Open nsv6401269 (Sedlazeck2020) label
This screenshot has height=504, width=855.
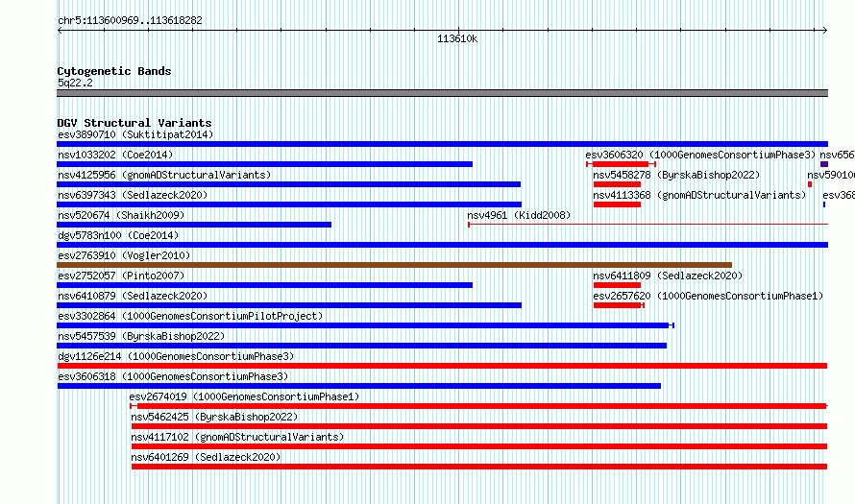pos(207,457)
